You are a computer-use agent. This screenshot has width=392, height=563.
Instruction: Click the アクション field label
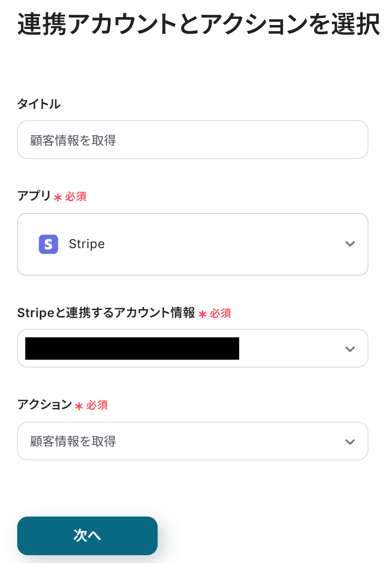pyautogui.click(x=44, y=404)
